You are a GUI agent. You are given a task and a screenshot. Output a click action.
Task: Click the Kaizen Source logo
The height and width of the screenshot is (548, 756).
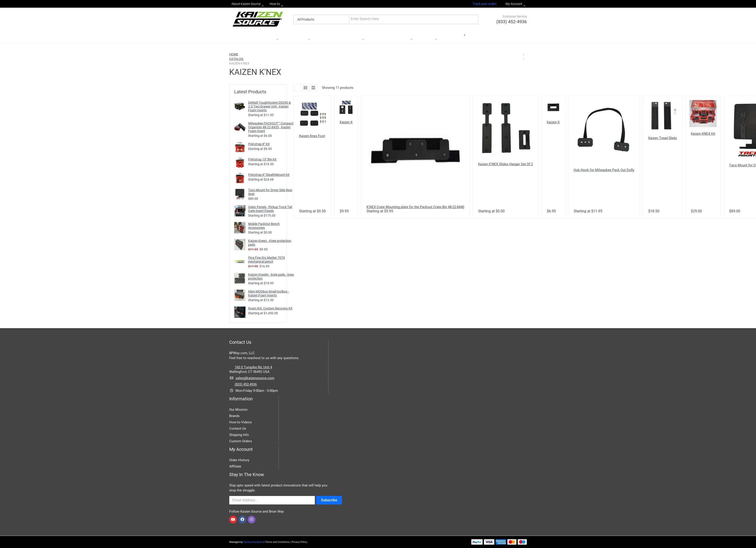(258, 19)
